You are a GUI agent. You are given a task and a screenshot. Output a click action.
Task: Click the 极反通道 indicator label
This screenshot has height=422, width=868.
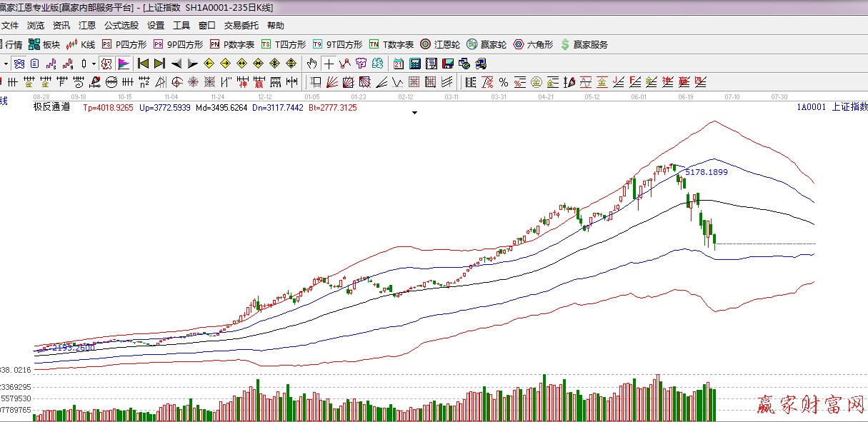tap(51, 107)
